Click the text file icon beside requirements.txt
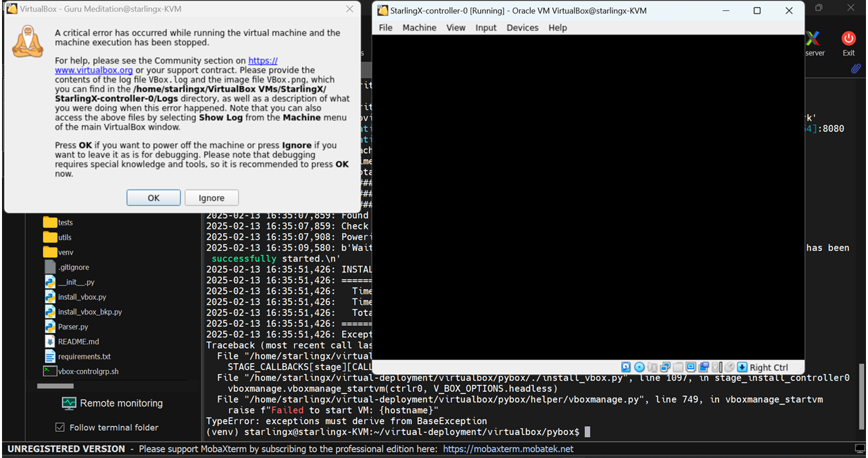868x458 pixels. pyautogui.click(x=50, y=356)
